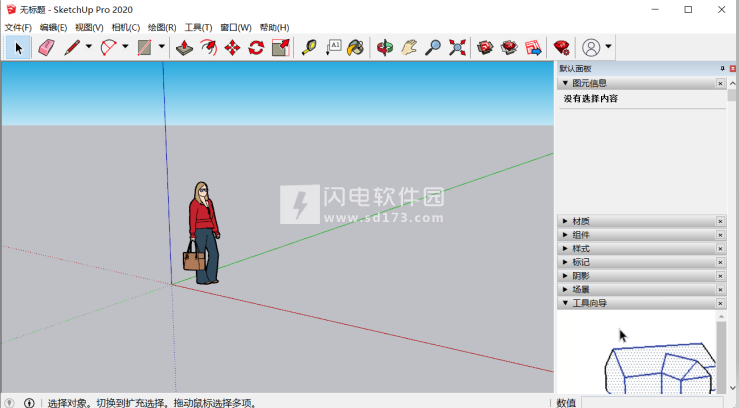The width and height of the screenshot is (739, 408).
Task: Activate the Push/Pull tool
Action: click(x=184, y=48)
